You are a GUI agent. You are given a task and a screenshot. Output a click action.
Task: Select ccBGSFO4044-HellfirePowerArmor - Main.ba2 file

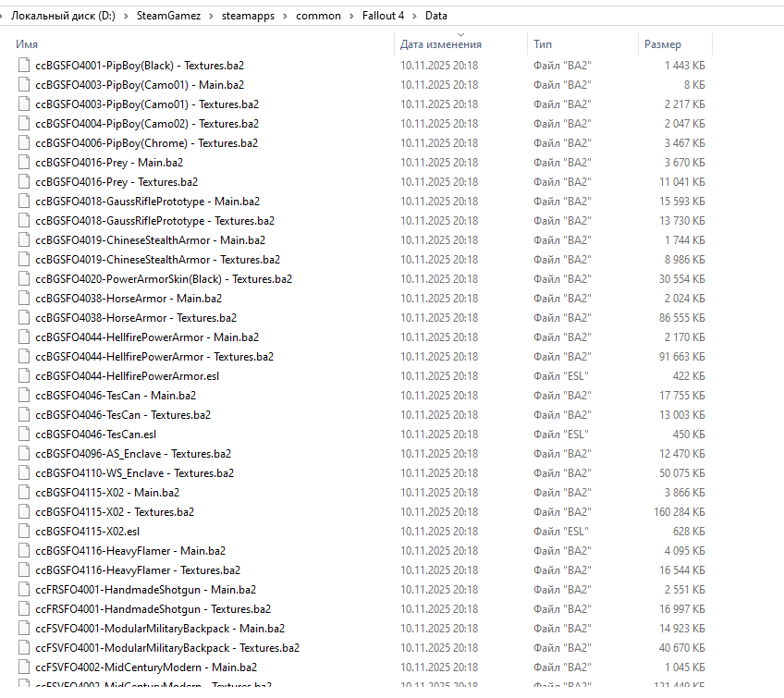(x=147, y=337)
